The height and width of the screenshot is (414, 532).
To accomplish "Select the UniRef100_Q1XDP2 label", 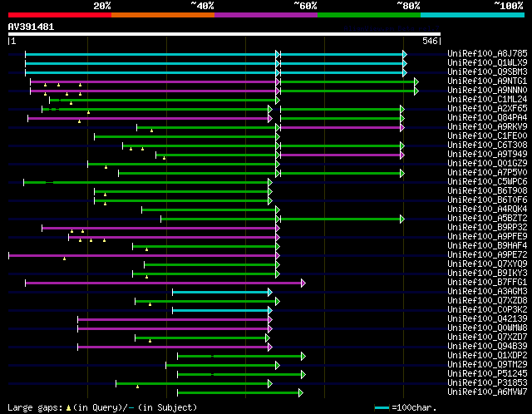I will pos(487,356).
